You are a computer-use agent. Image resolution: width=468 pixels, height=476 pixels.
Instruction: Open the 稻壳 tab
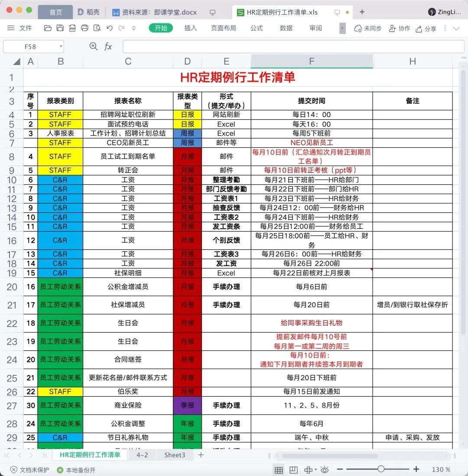coord(89,12)
